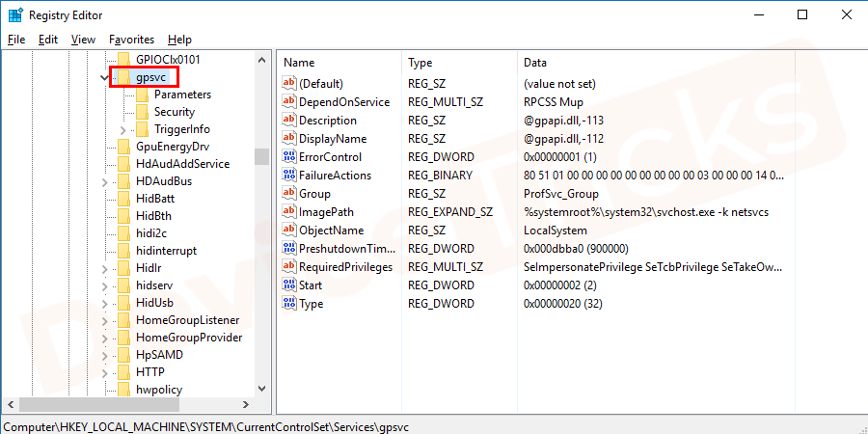The width and height of the screenshot is (868, 434).
Task: Open the Favorites menu
Action: 131,40
